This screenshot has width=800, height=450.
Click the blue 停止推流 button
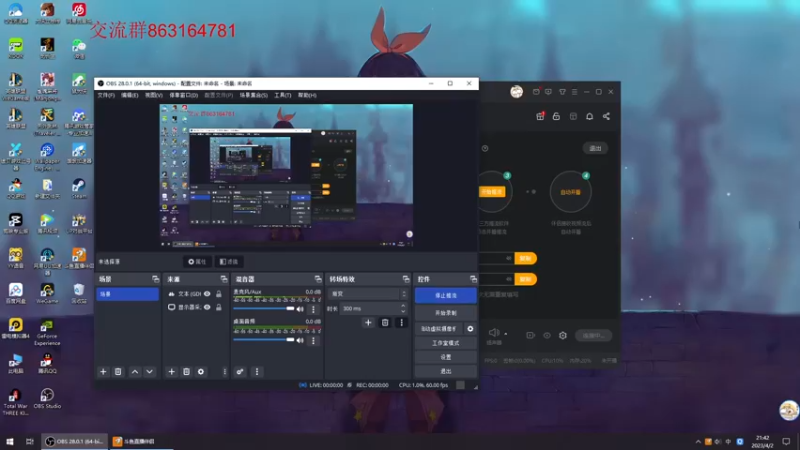445,295
